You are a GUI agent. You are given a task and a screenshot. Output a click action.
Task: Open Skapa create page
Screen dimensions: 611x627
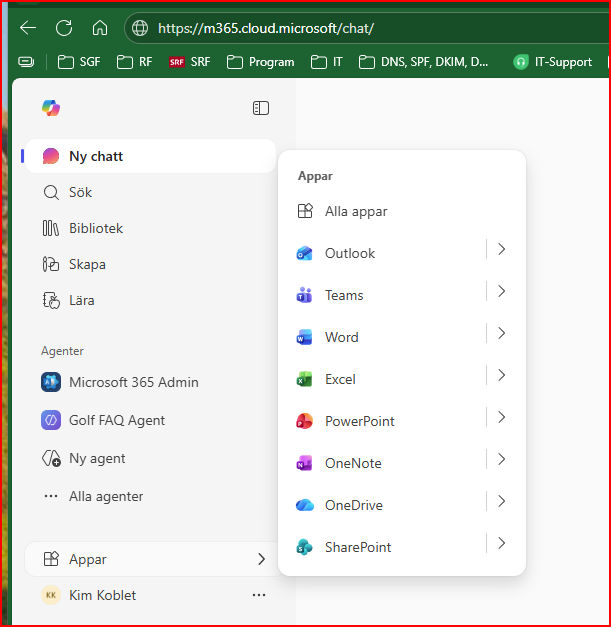pyautogui.click(x=150, y=264)
